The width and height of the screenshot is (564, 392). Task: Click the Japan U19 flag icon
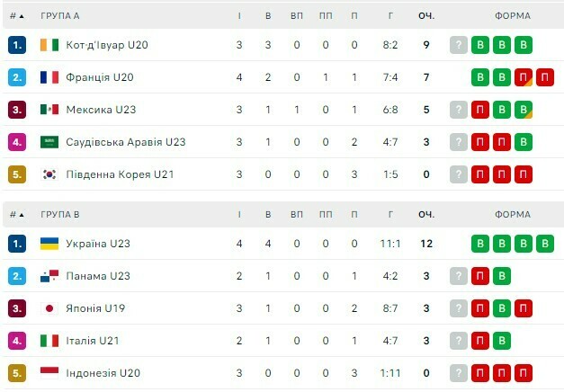coord(49,308)
